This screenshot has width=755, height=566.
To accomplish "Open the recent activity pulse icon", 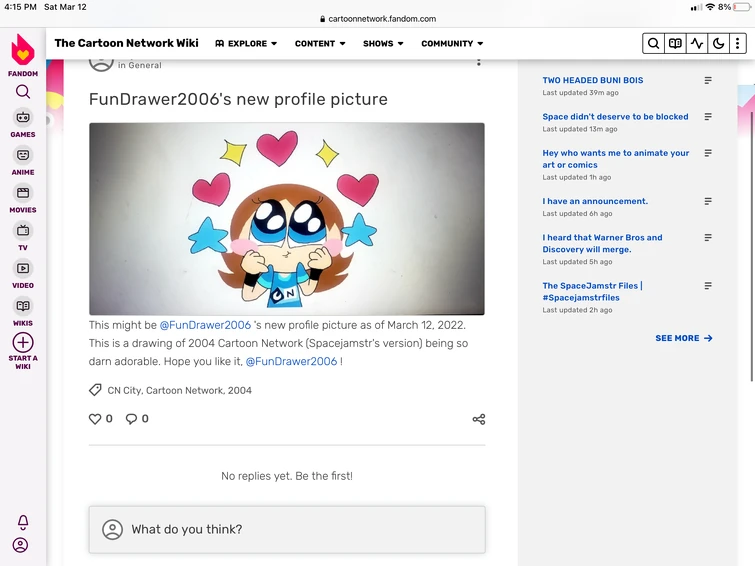I will click(x=697, y=43).
